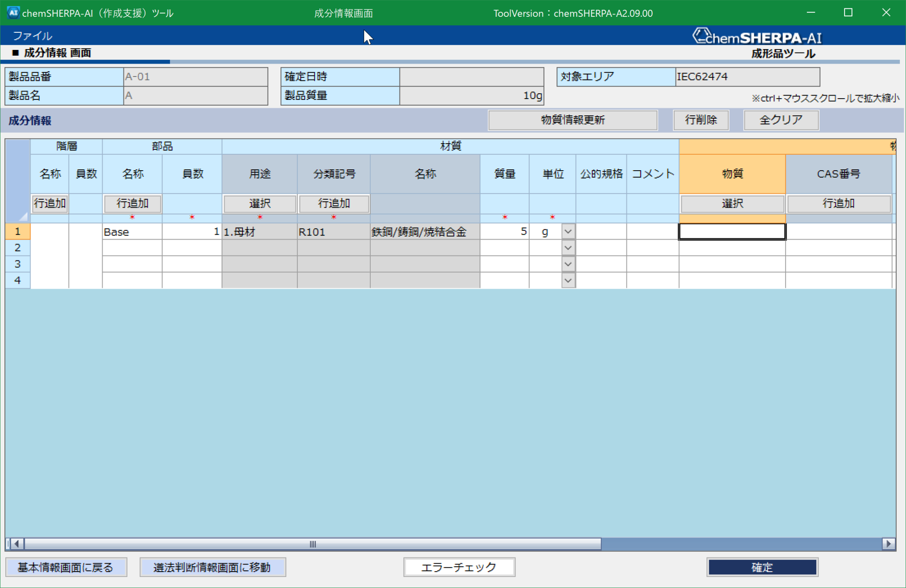906x588 pixels.
Task: Click the chemSHERPA-AI app icon in the title bar
Action: click(13, 13)
